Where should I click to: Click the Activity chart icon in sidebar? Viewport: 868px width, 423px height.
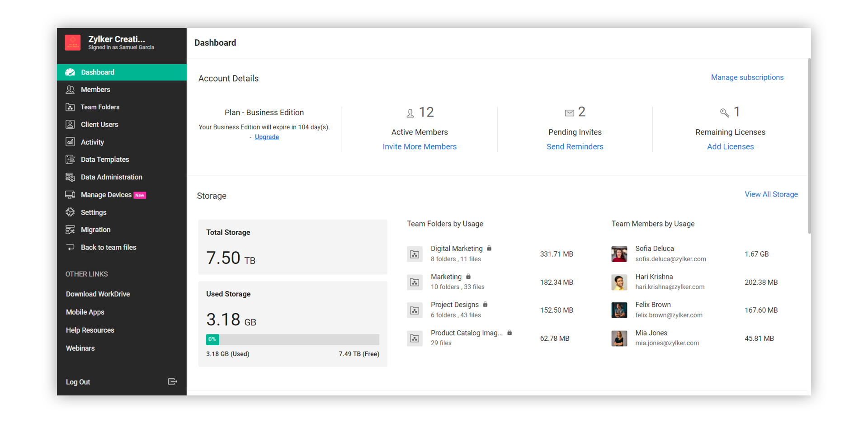70,142
